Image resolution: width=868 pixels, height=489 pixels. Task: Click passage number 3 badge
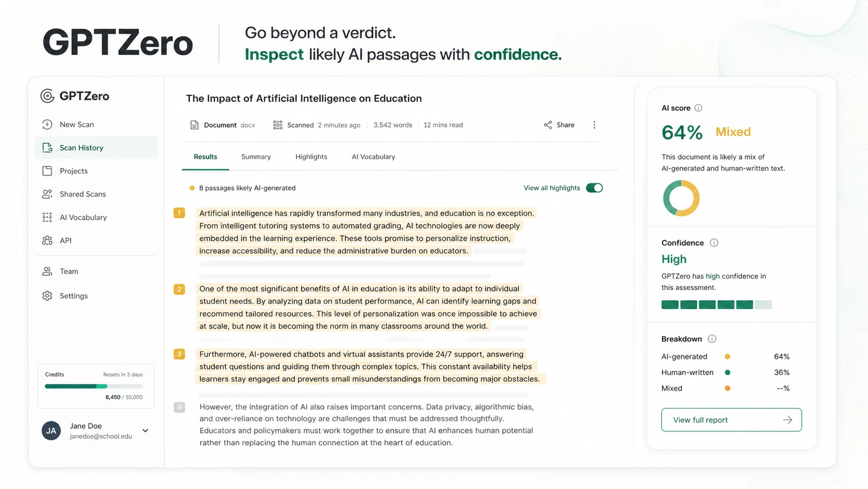[179, 354]
